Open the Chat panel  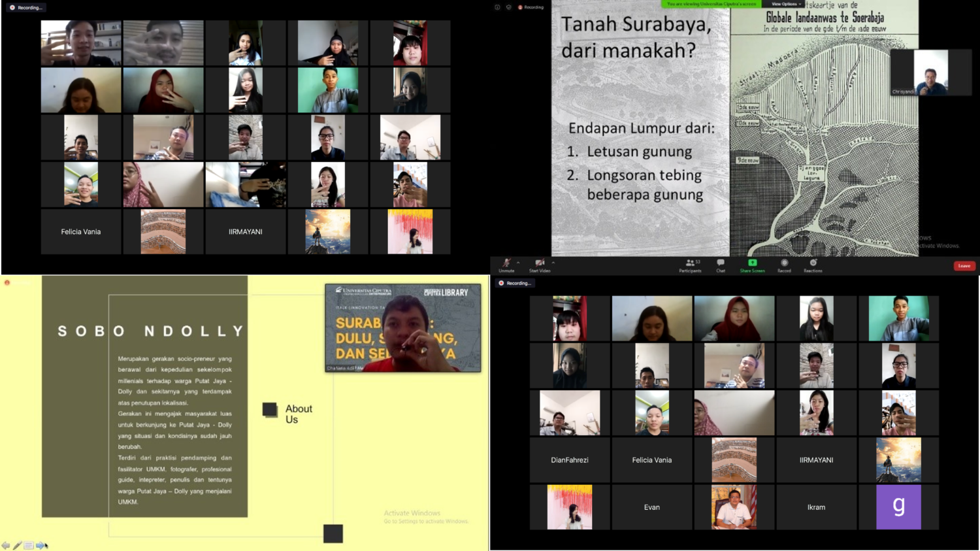(721, 263)
